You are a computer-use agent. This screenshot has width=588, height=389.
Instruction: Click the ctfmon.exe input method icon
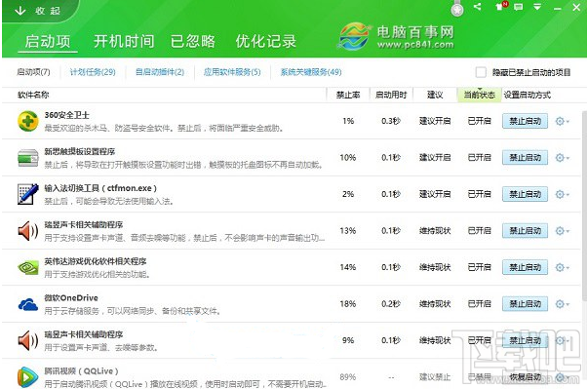click(28, 194)
